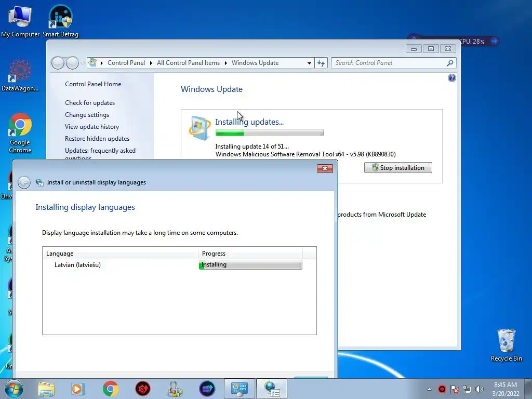Viewport: 532px width, 399px height.
Task: Switch to the Control Panel taskbar window
Action: 240,389
